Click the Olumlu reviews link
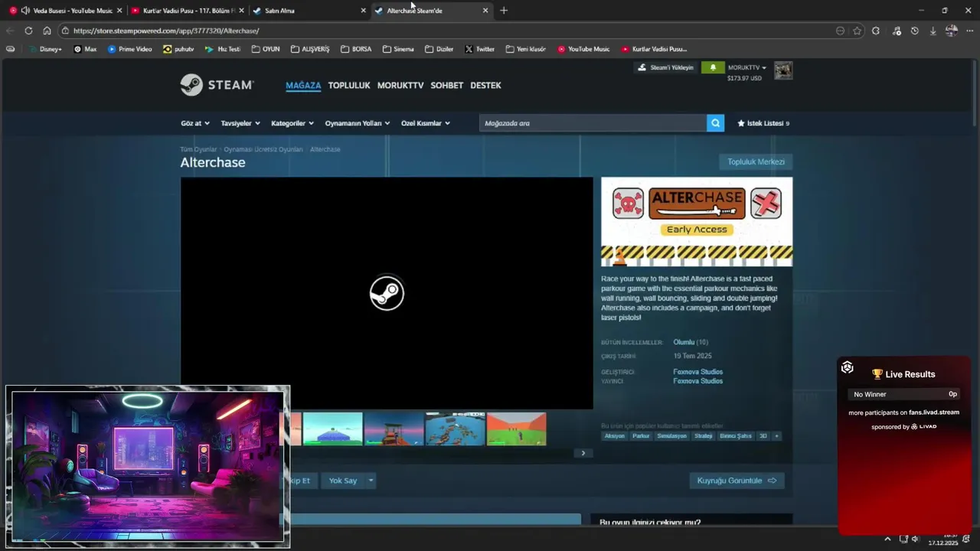The width and height of the screenshot is (980, 551). (x=684, y=342)
